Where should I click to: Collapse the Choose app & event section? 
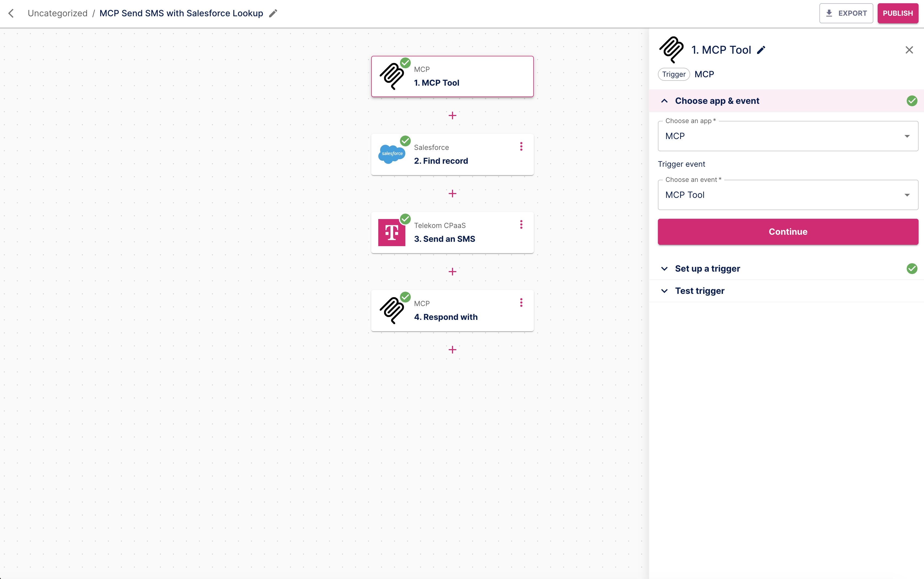click(664, 101)
